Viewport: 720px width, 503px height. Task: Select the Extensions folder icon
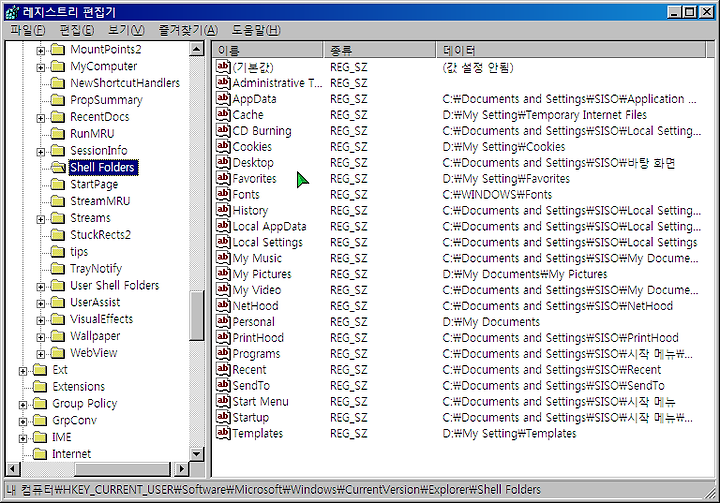point(40,386)
